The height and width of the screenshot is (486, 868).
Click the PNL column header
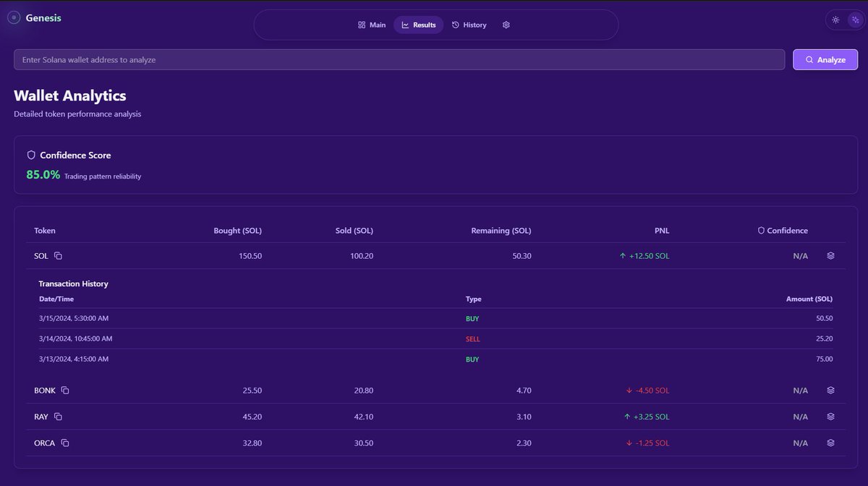pos(663,231)
